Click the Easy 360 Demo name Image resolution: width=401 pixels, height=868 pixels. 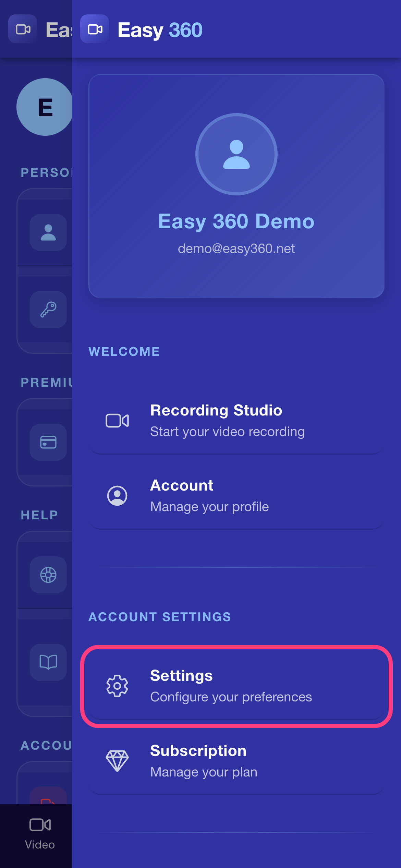pos(236,221)
